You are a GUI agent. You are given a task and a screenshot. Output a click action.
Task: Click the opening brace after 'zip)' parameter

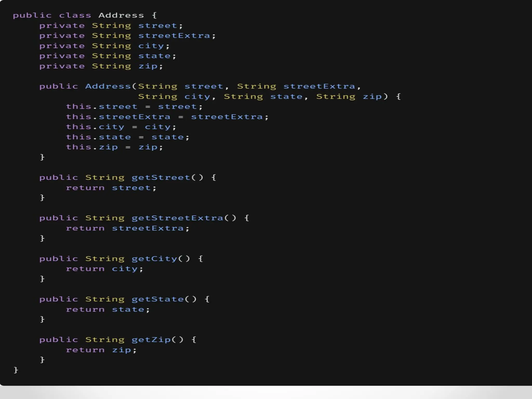(x=398, y=97)
